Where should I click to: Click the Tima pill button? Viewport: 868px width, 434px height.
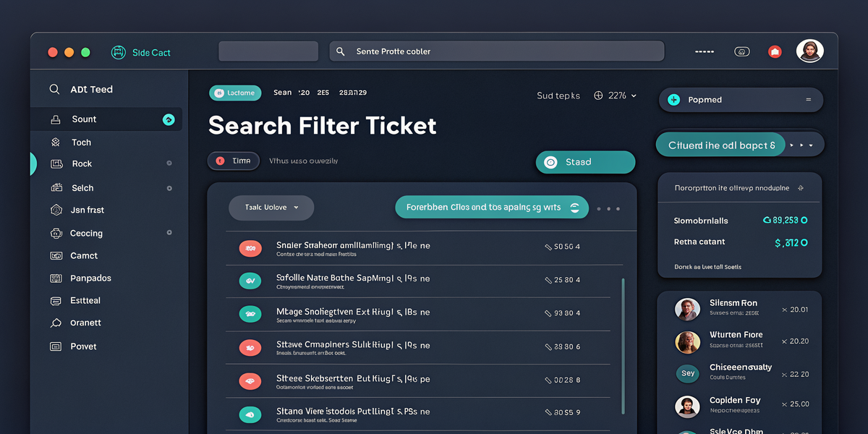(233, 161)
